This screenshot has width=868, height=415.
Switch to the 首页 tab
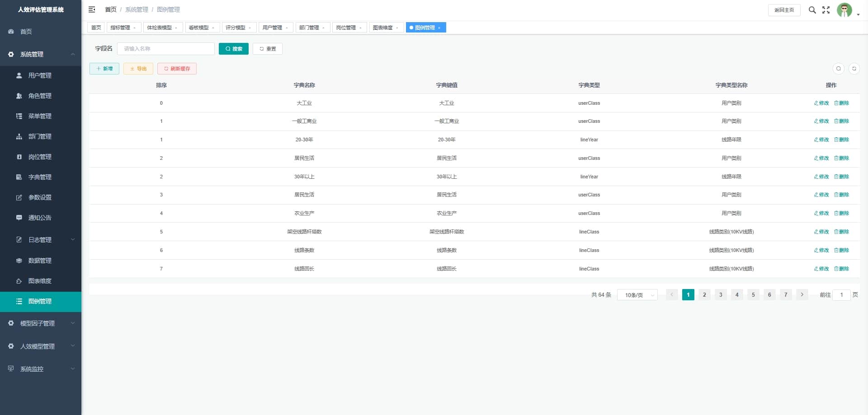(x=96, y=28)
